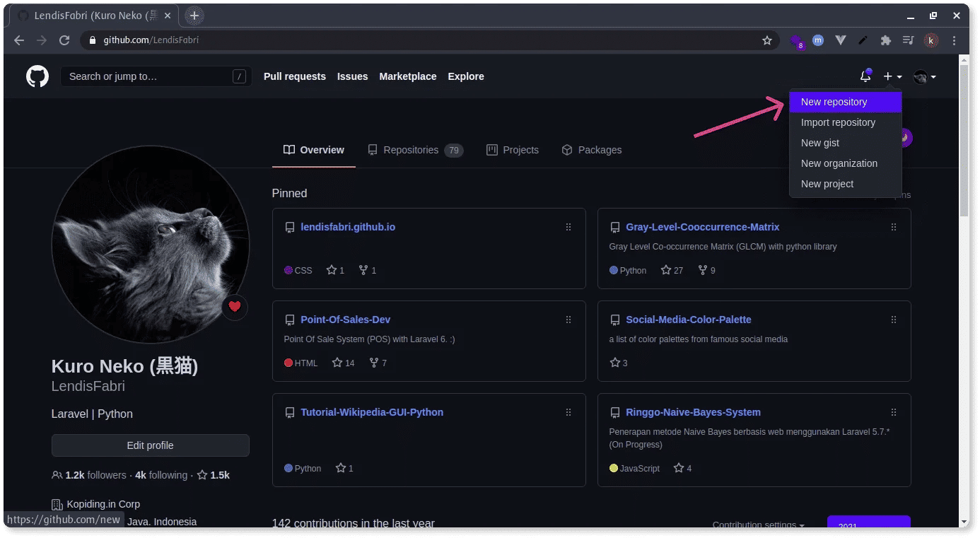Click the page vertical scrollbar

(964, 141)
